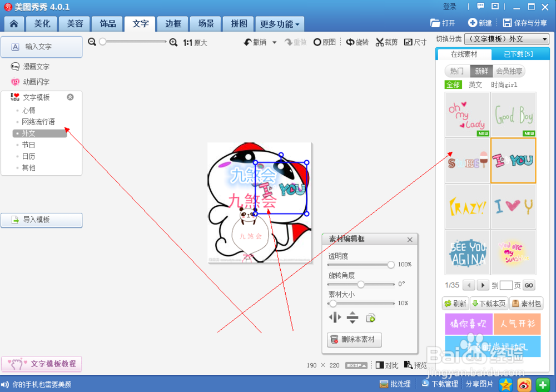
Task: Click the page number input field
Action: pyautogui.click(x=506, y=285)
